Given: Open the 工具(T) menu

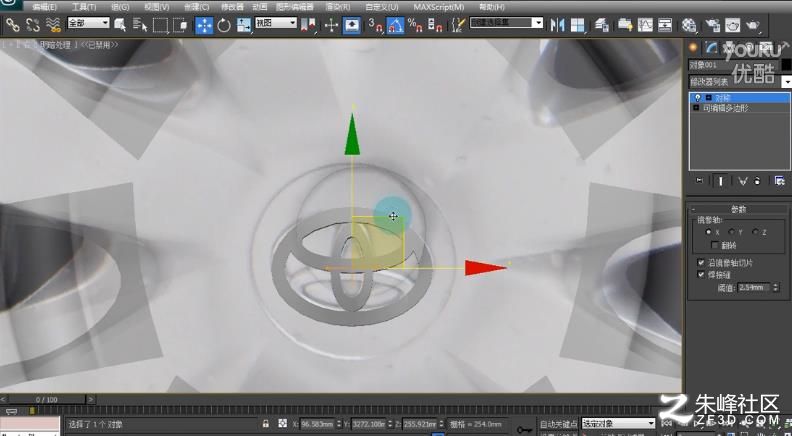Looking at the screenshot, I should click(x=84, y=7).
